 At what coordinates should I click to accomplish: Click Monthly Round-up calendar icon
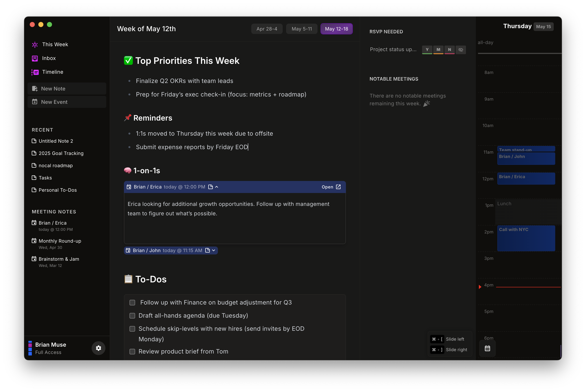coord(34,241)
